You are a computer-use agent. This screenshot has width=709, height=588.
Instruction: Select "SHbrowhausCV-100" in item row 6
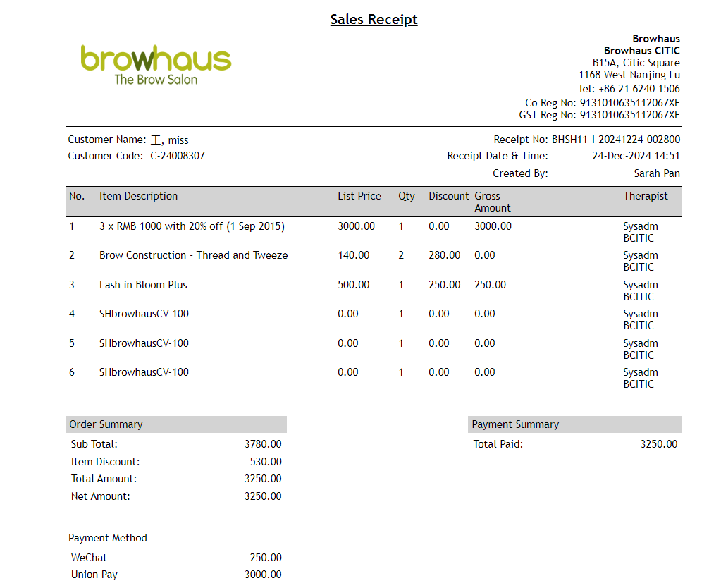[144, 372]
